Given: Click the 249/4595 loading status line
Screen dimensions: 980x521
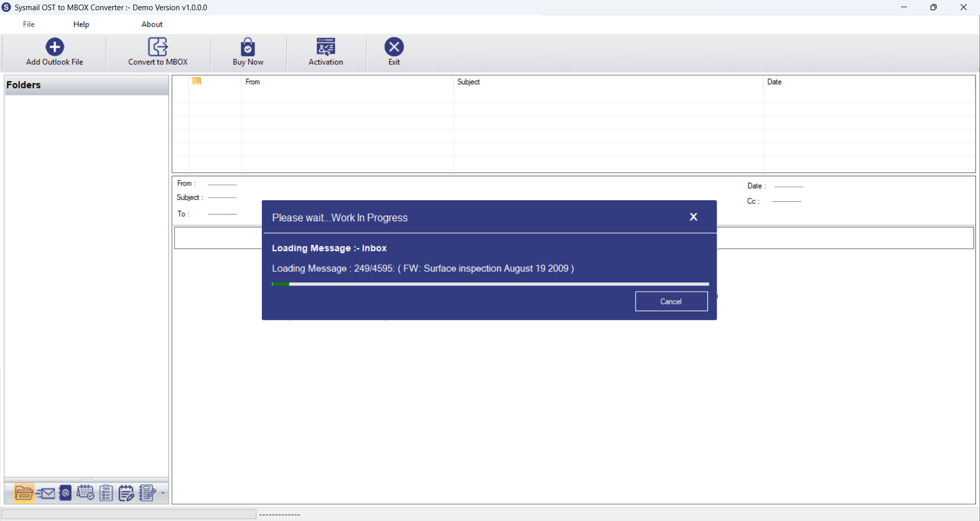Looking at the screenshot, I should pyautogui.click(x=423, y=269).
